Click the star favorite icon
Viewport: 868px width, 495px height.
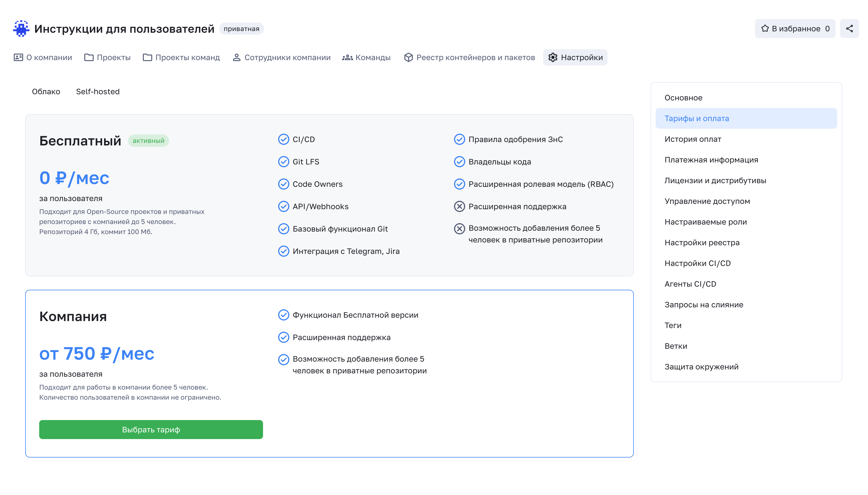pos(764,29)
